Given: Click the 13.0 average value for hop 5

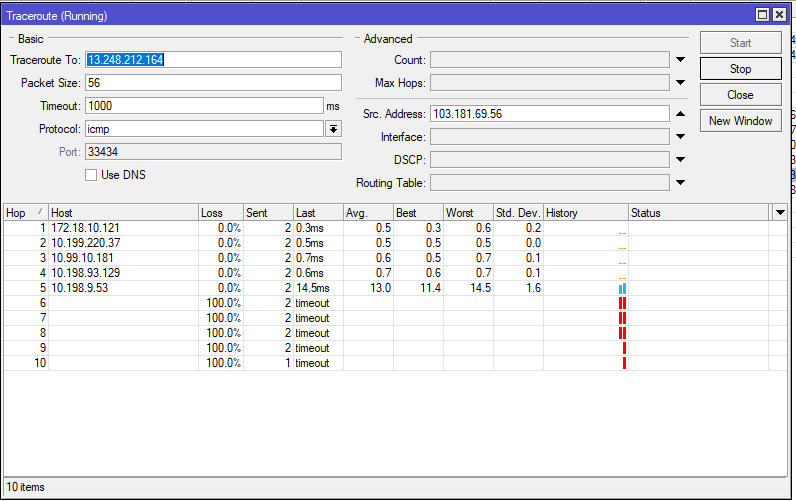Looking at the screenshot, I should coord(380,288).
